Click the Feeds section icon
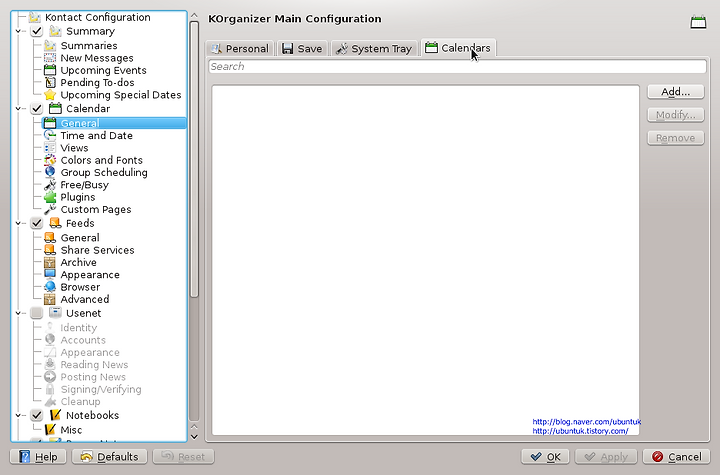 pyautogui.click(x=55, y=223)
